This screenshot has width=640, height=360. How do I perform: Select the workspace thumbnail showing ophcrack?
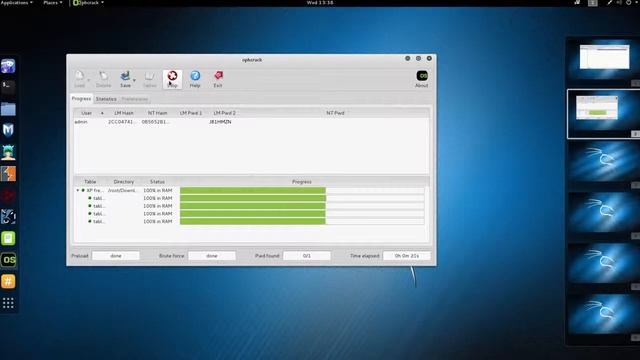pos(603,114)
